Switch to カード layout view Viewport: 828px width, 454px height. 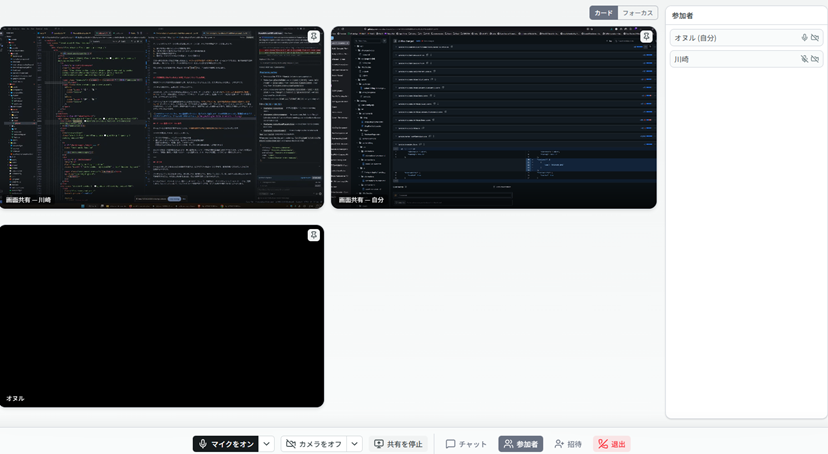pyautogui.click(x=604, y=13)
